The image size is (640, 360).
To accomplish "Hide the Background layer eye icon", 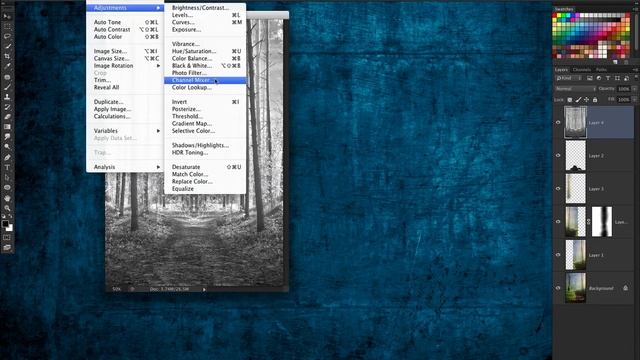I will 558,288.
